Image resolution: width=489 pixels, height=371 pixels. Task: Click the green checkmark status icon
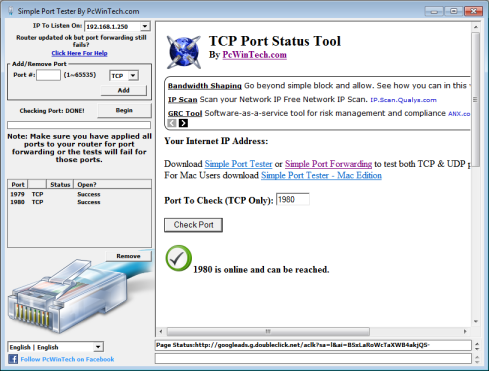pos(178,258)
